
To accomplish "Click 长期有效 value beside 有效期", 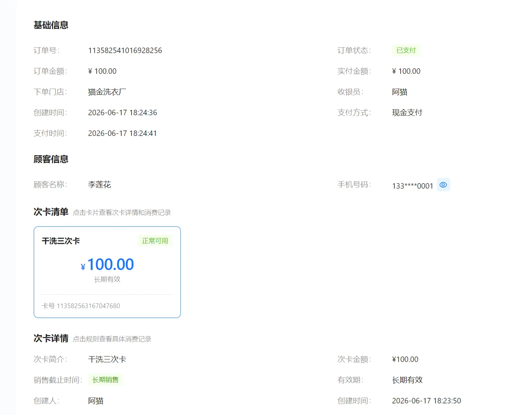I will click(407, 380).
